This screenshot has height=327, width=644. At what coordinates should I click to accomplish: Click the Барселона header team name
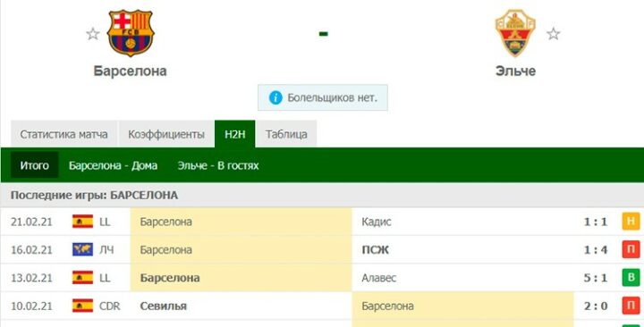tap(131, 71)
